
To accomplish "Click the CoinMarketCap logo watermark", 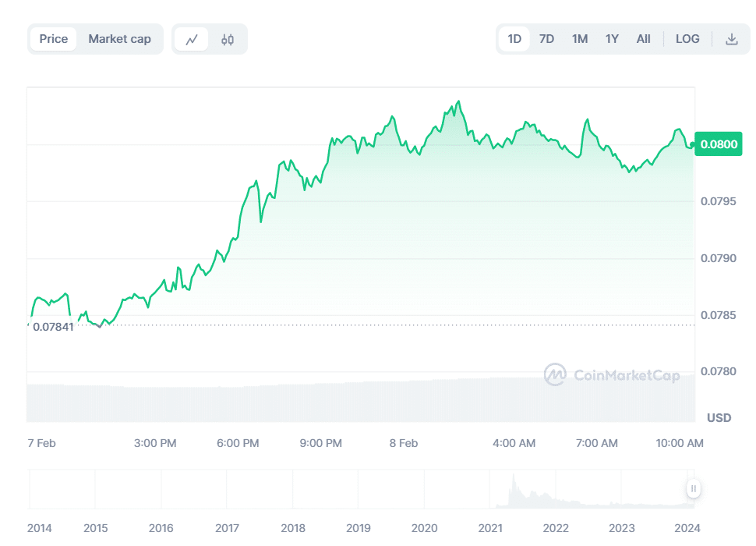I will point(612,375).
